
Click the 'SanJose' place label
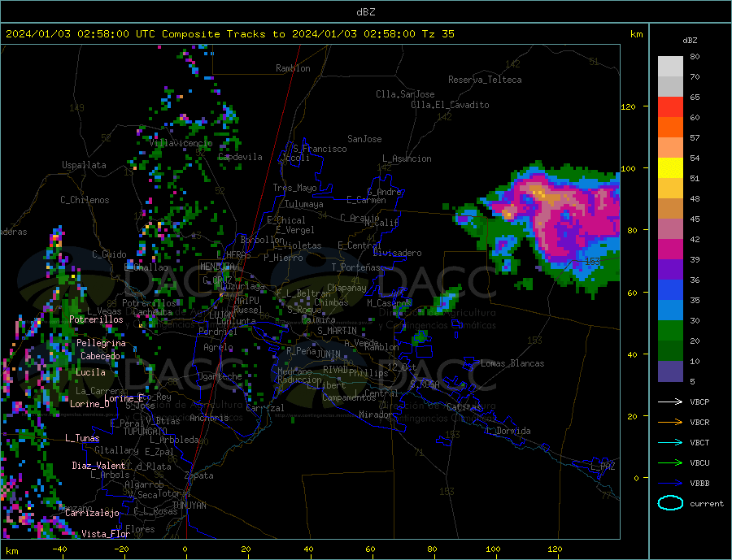click(x=364, y=139)
